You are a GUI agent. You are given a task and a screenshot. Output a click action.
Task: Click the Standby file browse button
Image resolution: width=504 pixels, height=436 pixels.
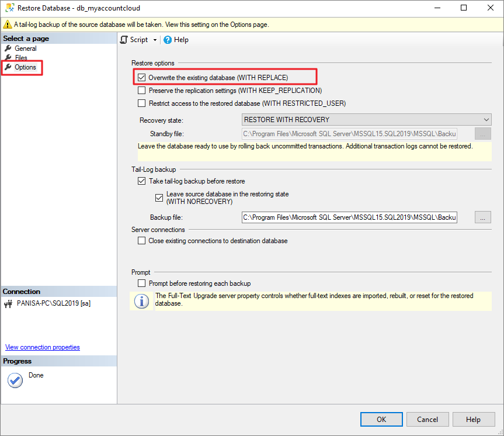(x=483, y=134)
